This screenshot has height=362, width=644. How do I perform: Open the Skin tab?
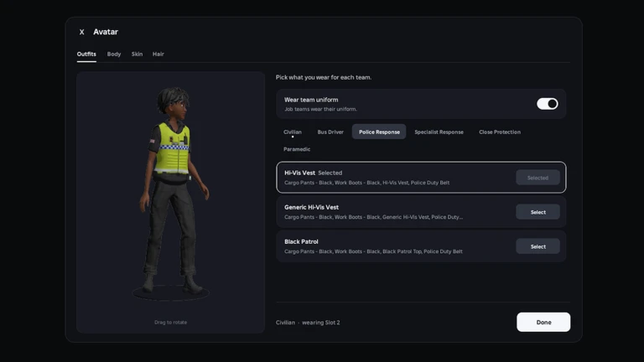137,54
